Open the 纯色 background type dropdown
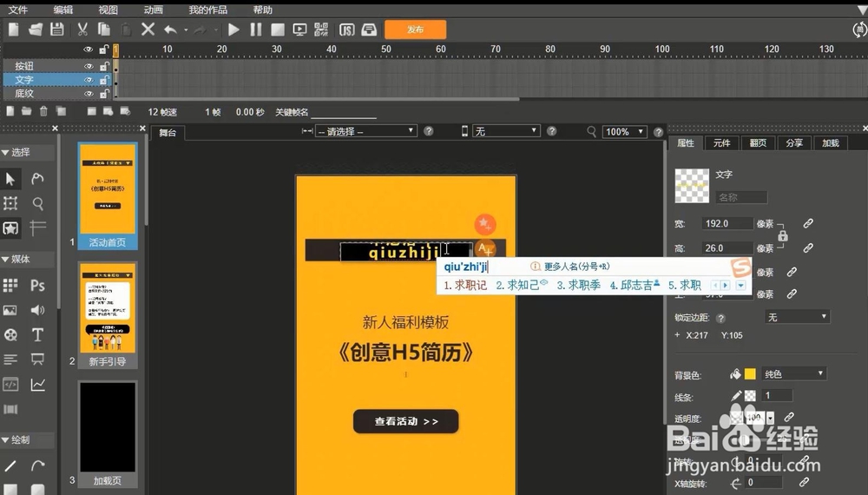The image size is (868, 495). click(x=793, y=374)
